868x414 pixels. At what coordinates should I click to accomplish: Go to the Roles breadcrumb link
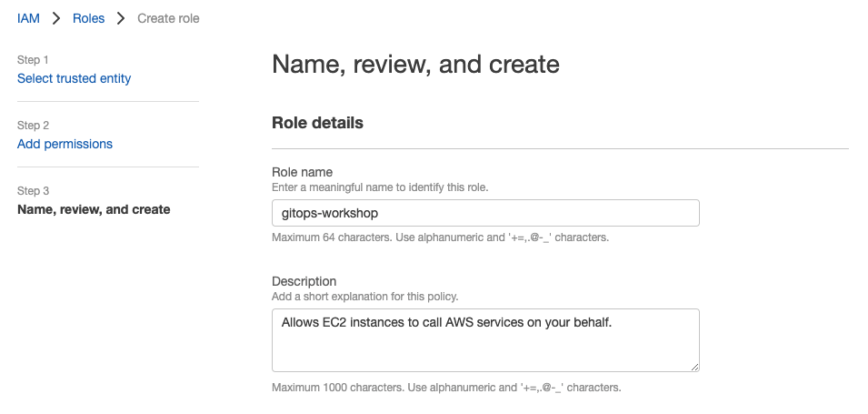[x=88, y=18]
